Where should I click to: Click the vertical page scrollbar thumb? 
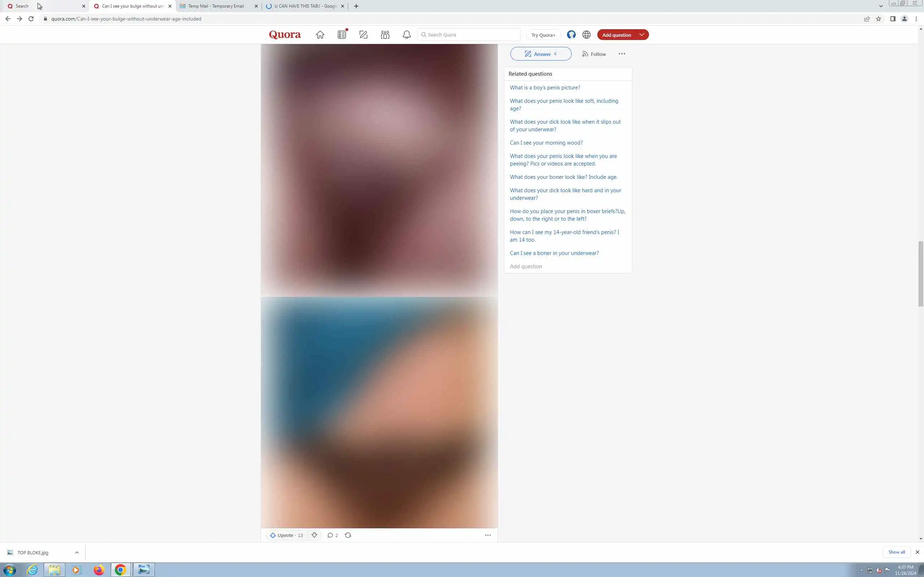click(920, 273)
